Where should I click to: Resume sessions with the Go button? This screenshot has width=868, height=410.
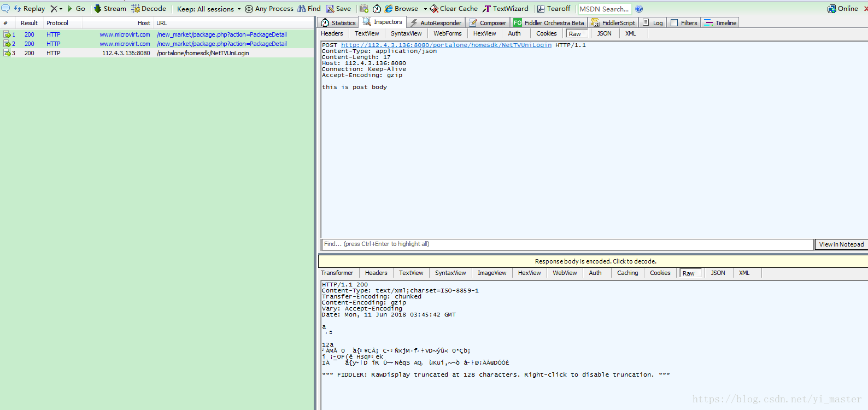77,9
